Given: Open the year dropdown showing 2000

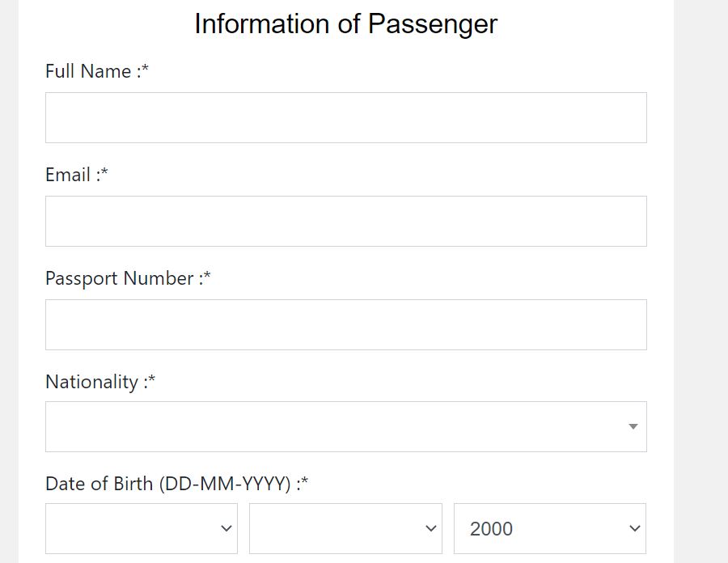Looking at the screenshot, I should 550,528.
